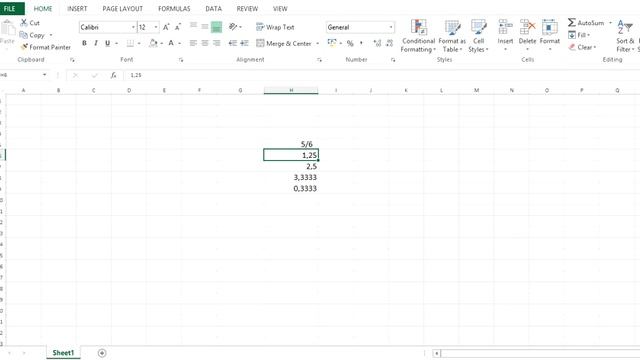
Task: Switch to the VIEW tab
Action: [280, 9]
